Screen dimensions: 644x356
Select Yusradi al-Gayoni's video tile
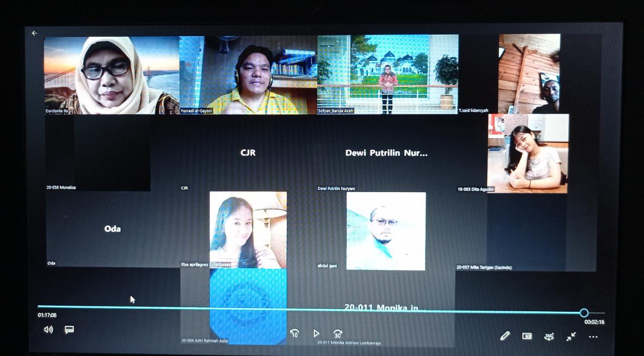tap(248, 75)
